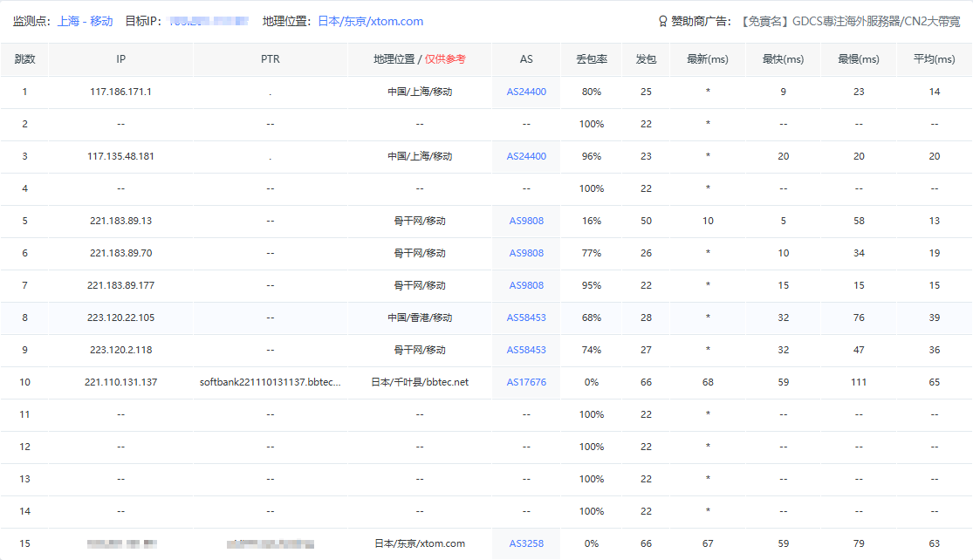Click the 目标IP label at top
This screenshot has width=973, height=560.
pyautogui.click(x=143, y=21)
